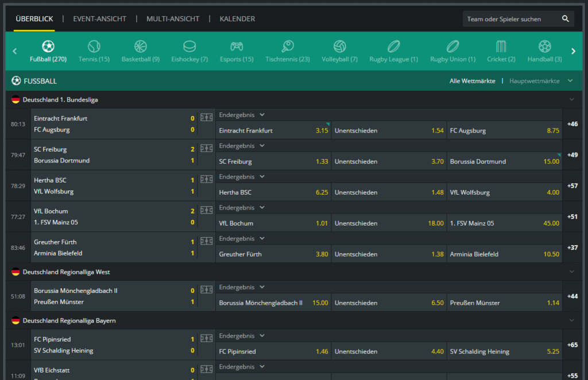This screenshot has height=380, width=588.
Task: Open the Kalender tab
Action: tap(237, 19)
